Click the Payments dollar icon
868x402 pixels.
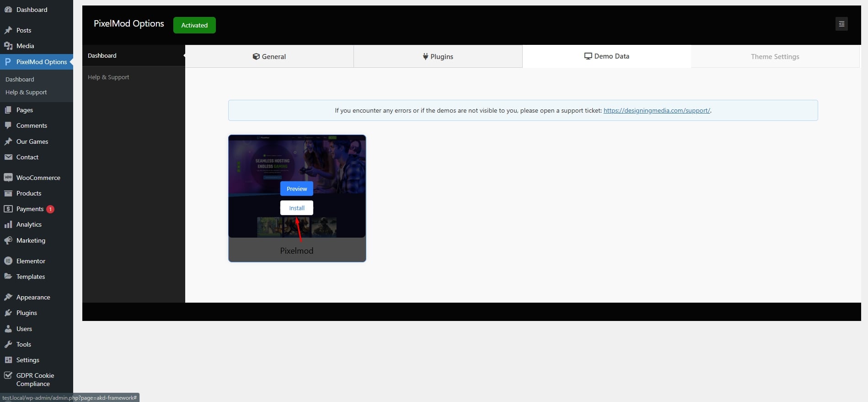click(x=8, y=209)
